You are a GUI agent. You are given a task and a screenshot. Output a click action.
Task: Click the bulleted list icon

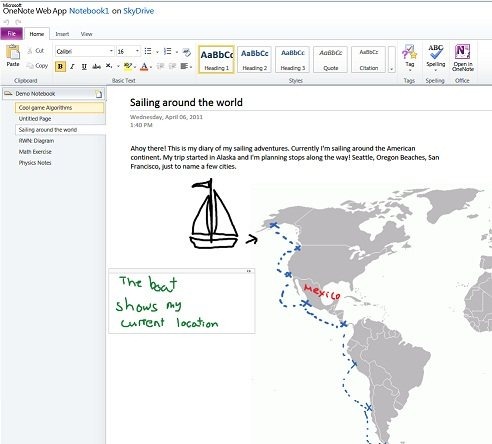[148, 51]
